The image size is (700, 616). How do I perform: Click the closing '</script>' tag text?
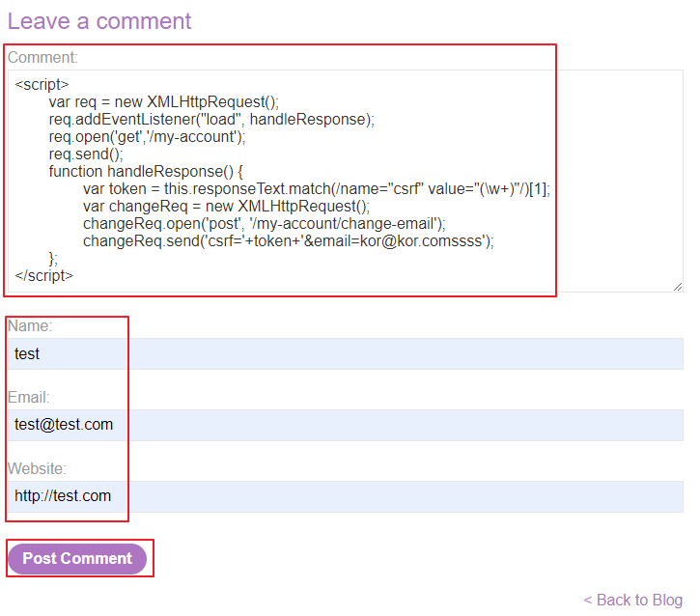coord(43,276)
